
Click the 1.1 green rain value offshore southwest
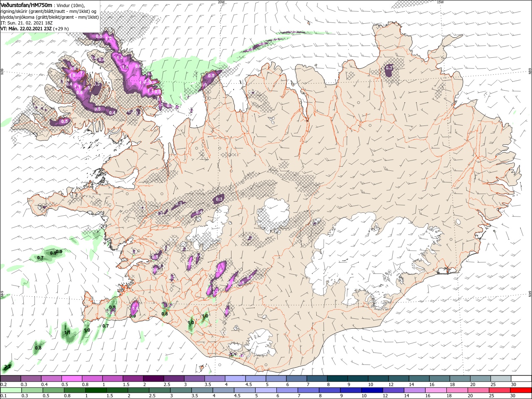point(67,332)
